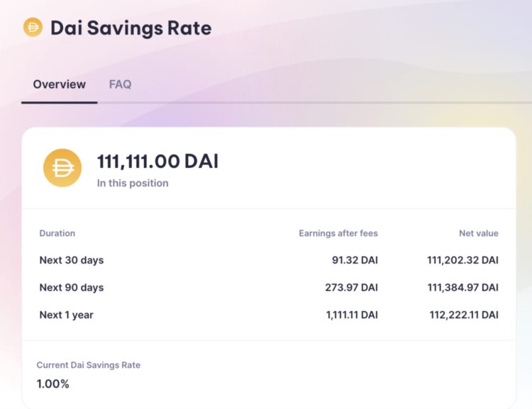
Task: Click the 111,202.32 DAI net value
Action: click(x=462, y=260)
